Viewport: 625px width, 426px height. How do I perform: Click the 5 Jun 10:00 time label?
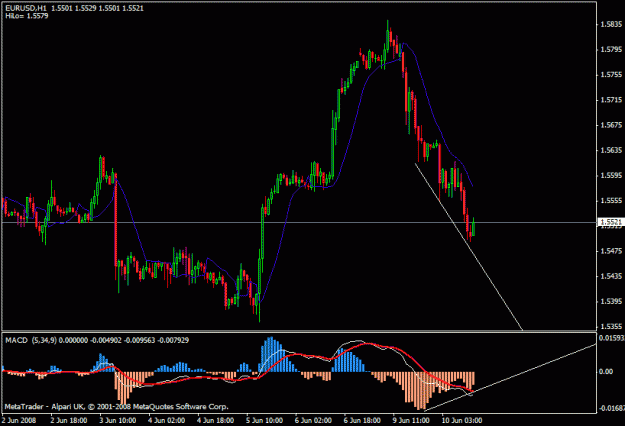pos(265,420)
